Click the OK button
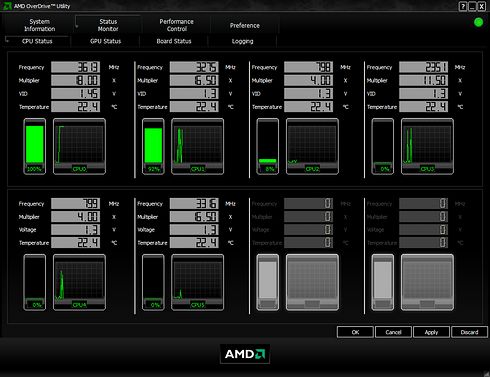This screenshot has width=490, height=377. 355,332
